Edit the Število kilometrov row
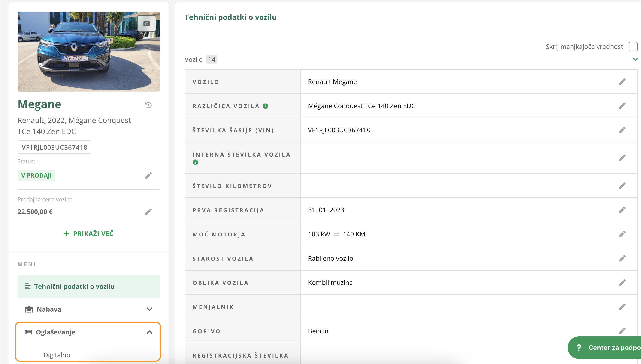Viewport: 641px width, 364px height. [622, 185]
